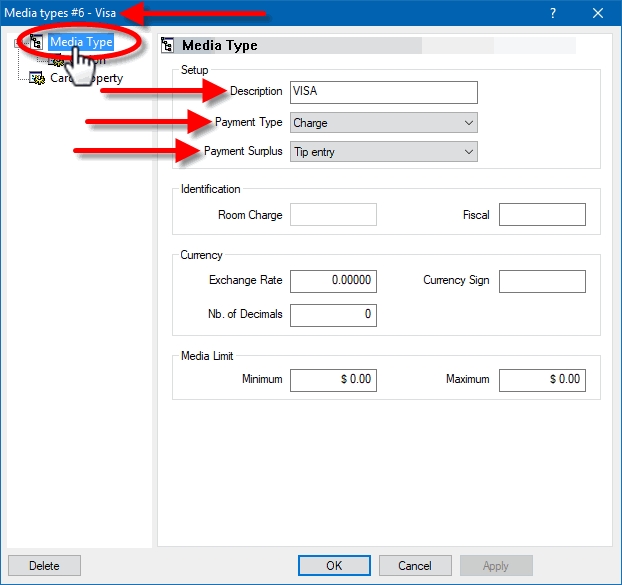Close the Media types dialog
This screenshot has width=622, height=585.
(598, 13)
